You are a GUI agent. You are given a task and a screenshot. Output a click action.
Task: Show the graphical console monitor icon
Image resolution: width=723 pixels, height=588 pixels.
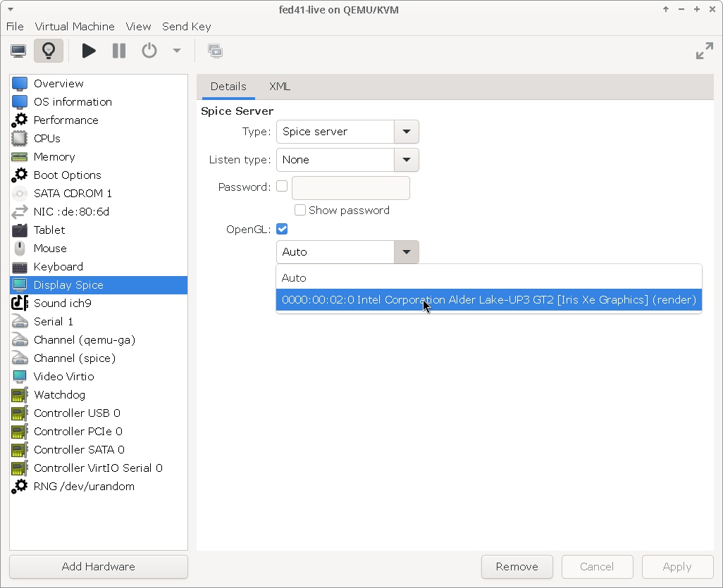pos(18,51)
